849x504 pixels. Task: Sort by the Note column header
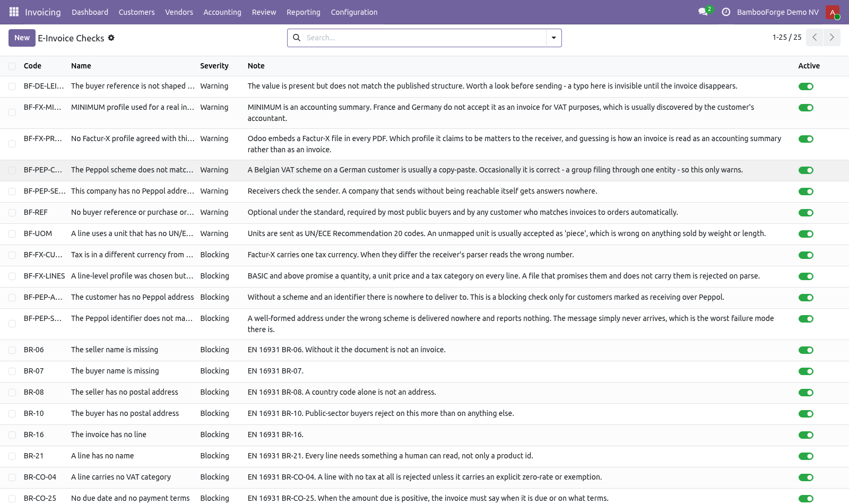coord(256,66)
